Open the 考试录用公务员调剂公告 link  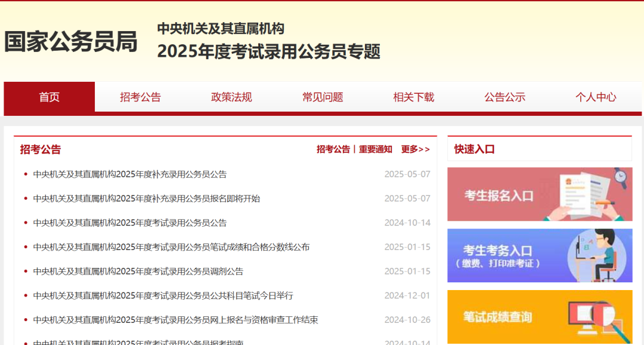pyautogui.click(x=138, y=272)
